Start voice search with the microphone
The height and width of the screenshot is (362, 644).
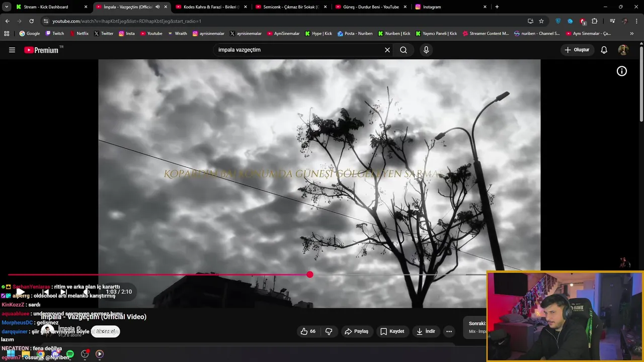426,50
